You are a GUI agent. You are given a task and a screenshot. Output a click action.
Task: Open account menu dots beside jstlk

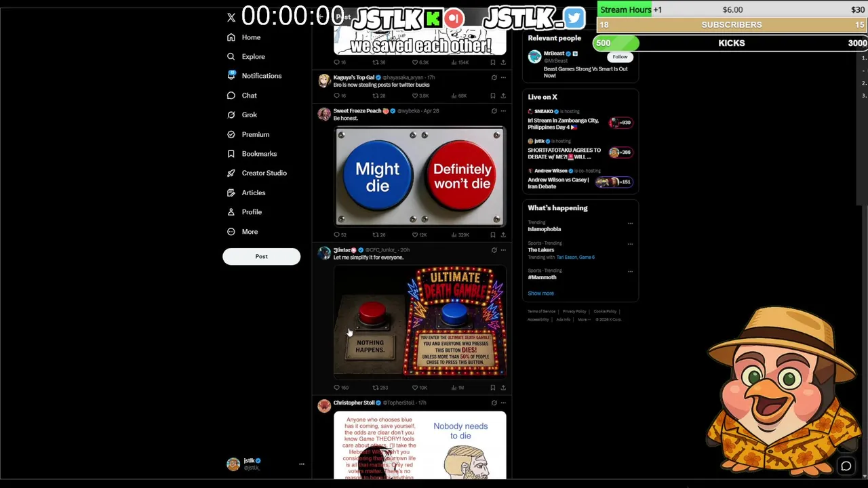pos(302,464)
